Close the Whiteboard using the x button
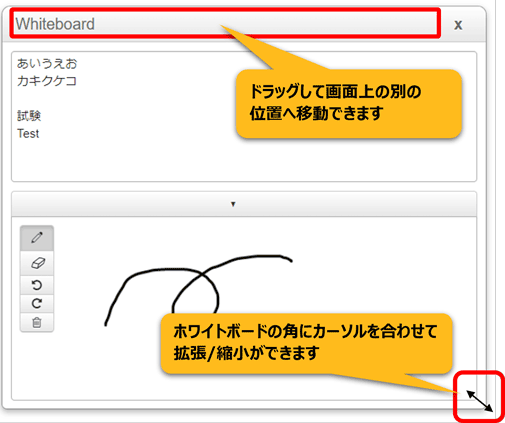This screenshot has width=505, height=423. 458,25
